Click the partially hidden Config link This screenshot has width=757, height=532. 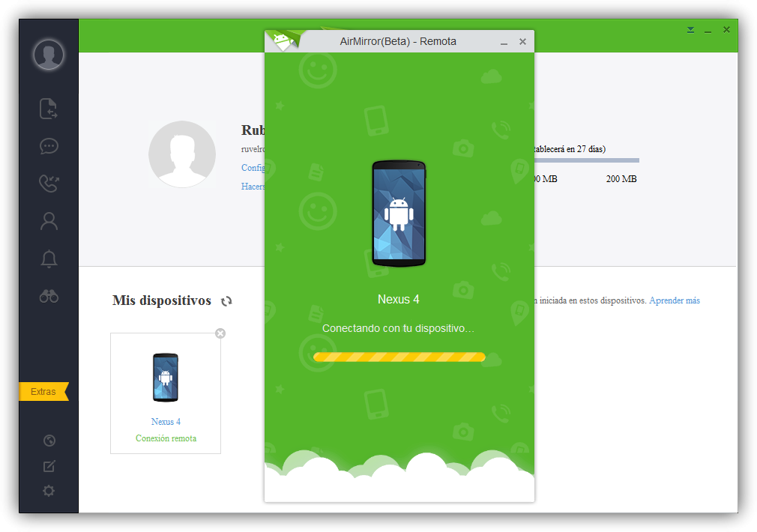[253, 168]
